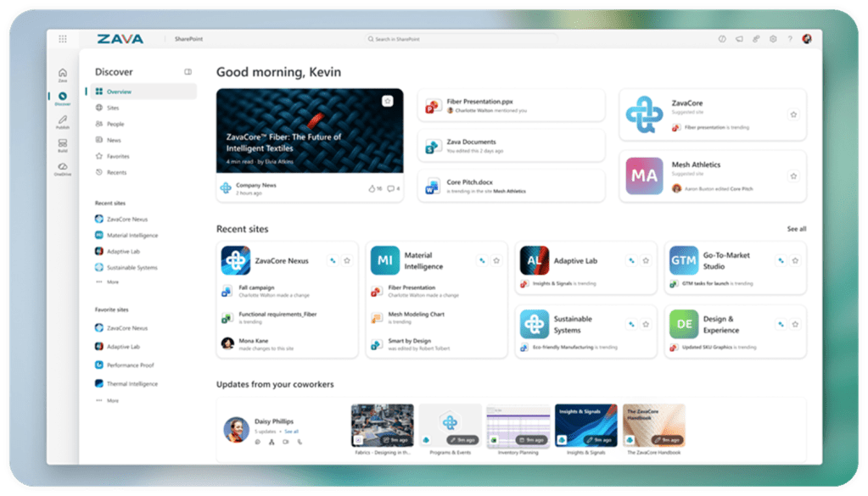Open ZavaCore Nexus under Recent sites sidebar
868x496 pixels.
tap(126, 219)
